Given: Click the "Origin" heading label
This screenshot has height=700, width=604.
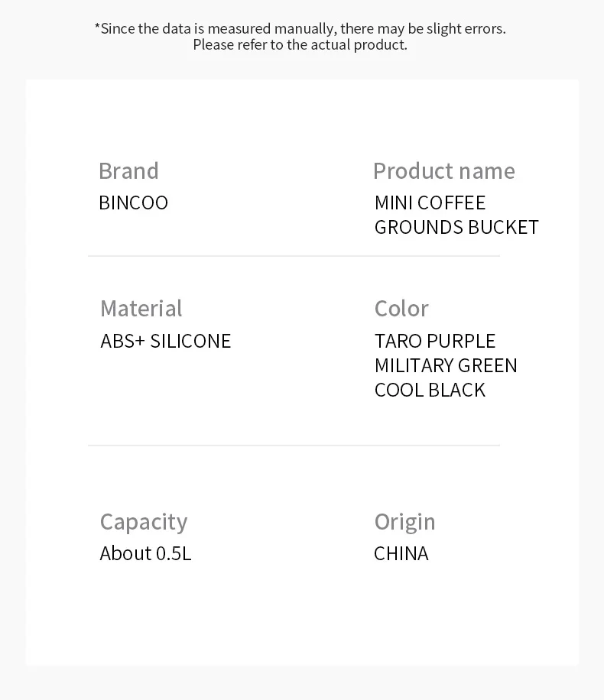Looking at the screenshot, I should pyautogui.click(x=404, y=521).
